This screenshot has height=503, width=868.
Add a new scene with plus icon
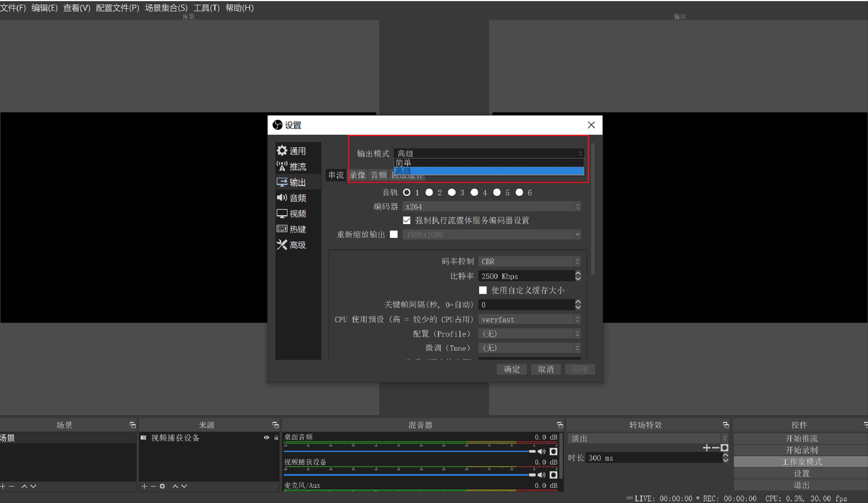[x=3, y=486]
